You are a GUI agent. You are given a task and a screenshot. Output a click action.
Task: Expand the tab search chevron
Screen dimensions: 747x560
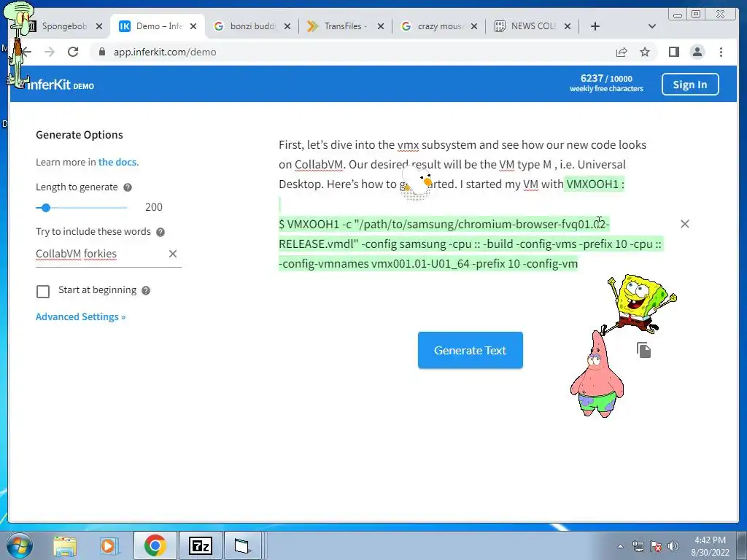pyautogui.click(x=652, y=26)
